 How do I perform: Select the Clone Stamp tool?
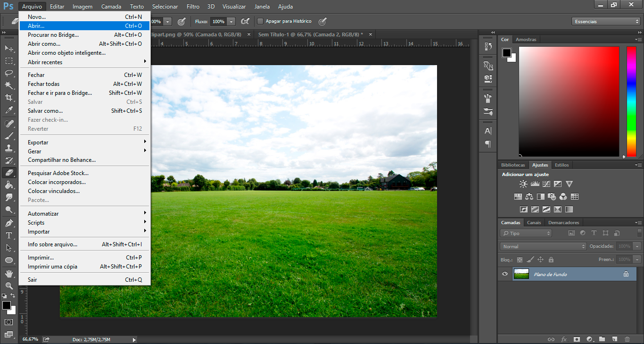coord(9,148)
